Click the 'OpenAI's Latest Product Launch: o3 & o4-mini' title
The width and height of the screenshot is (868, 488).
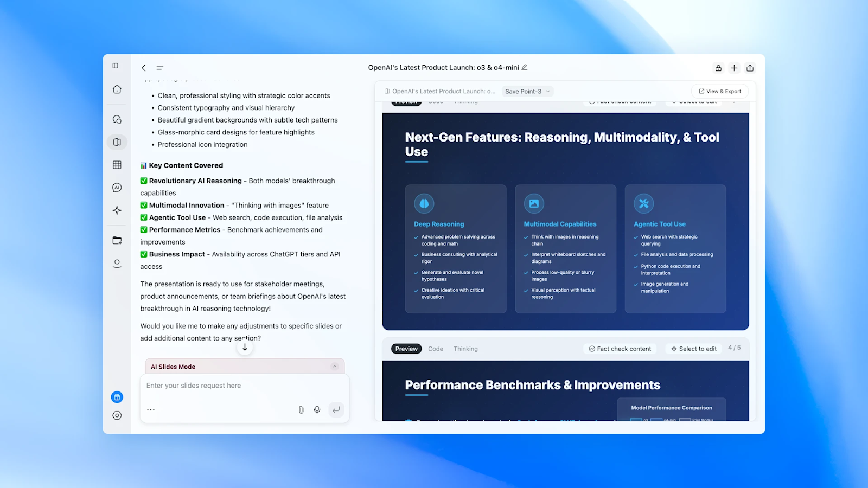443,68
